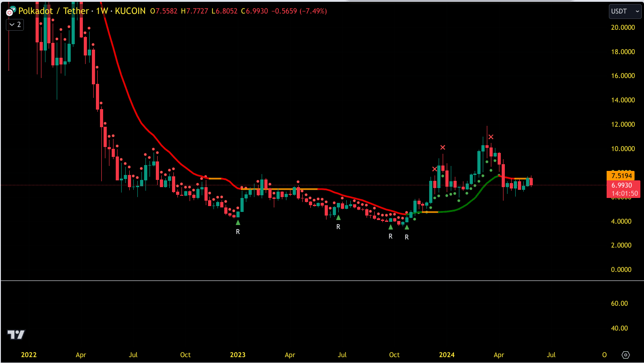
Task: Click the red 6.9930 current price label
Action: (x=623, y=185)
